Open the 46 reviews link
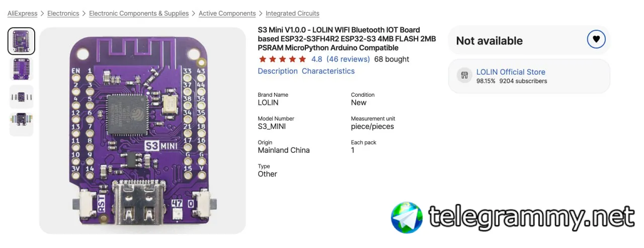The height and width of the screenshot is (248, 644). 348,59
